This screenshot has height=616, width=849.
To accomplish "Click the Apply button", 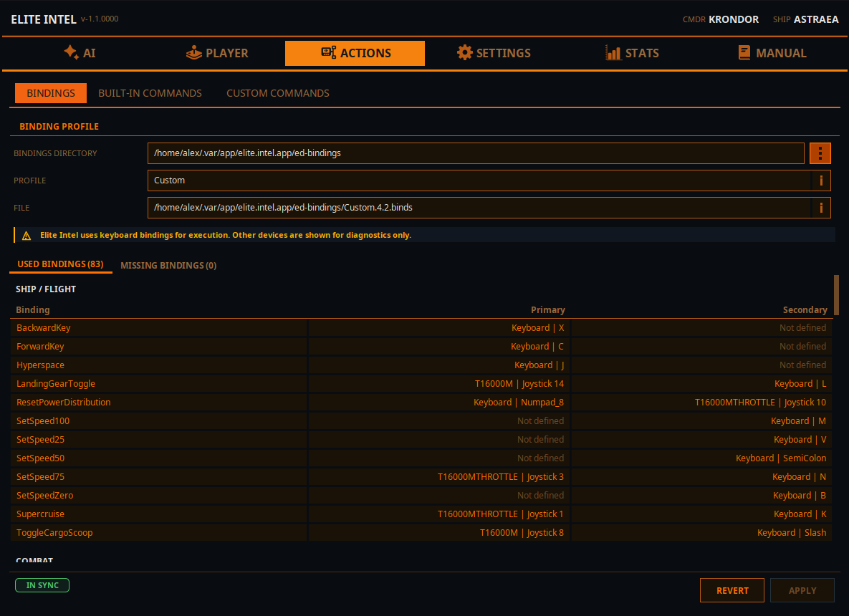I will 802,590.
